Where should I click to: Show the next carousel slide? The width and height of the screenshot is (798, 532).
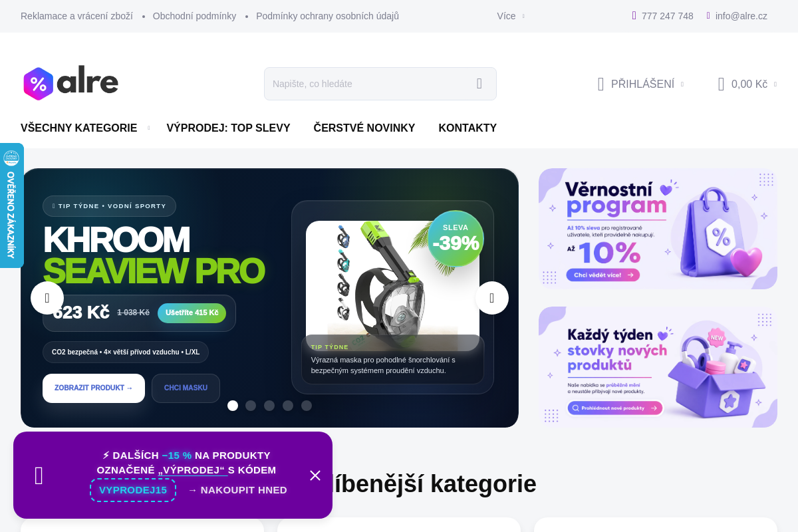pyautogui.click(x=492, y=298)
